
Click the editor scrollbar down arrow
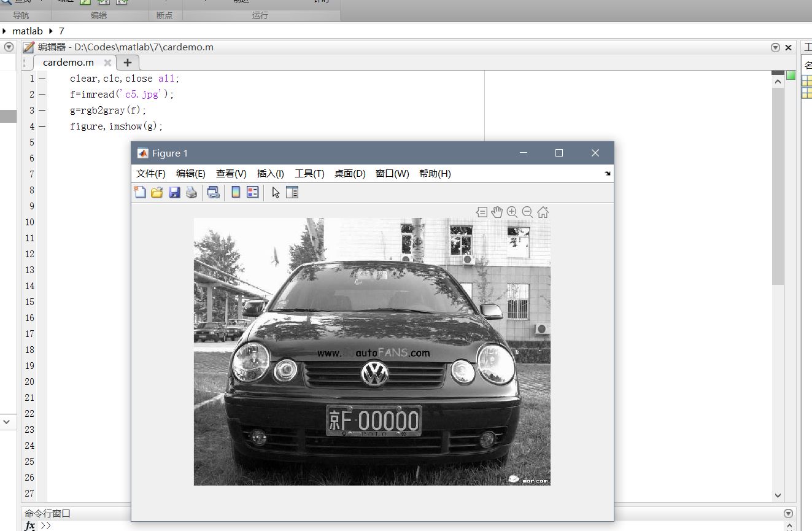pyautogui.click(x=778, y=495)
